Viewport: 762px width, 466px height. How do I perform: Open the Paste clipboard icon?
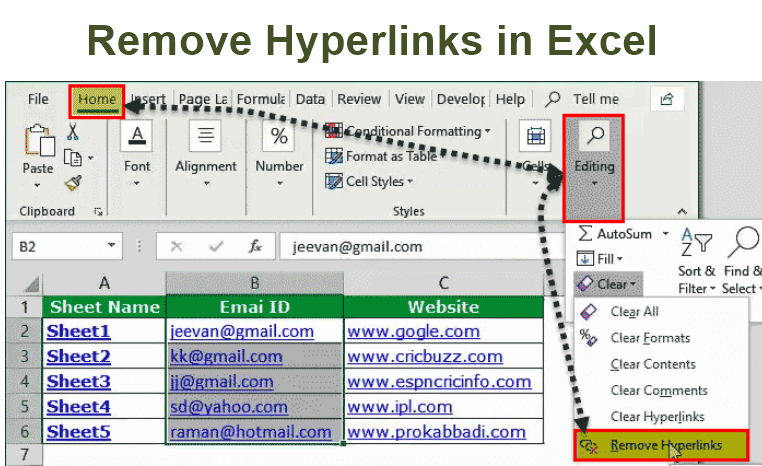[x=39, y=141]
